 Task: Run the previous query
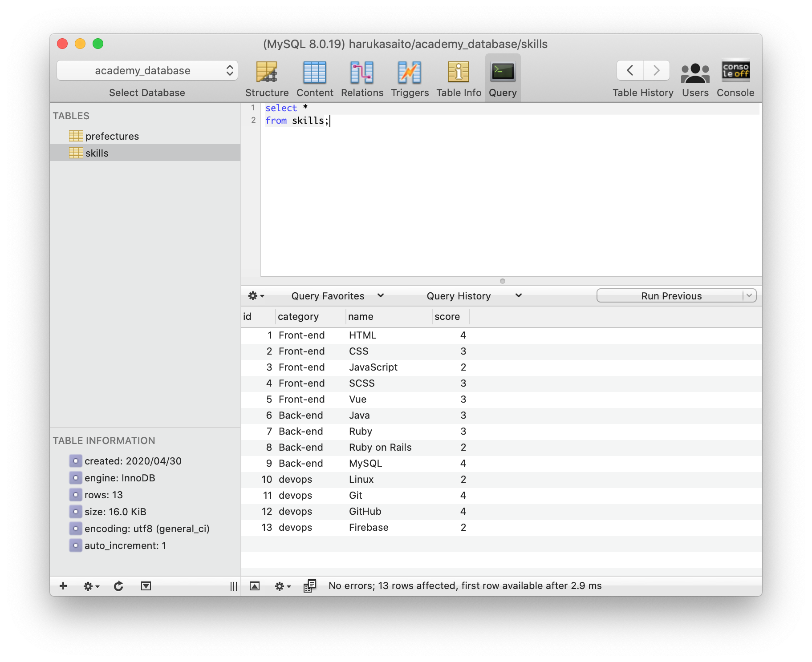pos(670,295)
